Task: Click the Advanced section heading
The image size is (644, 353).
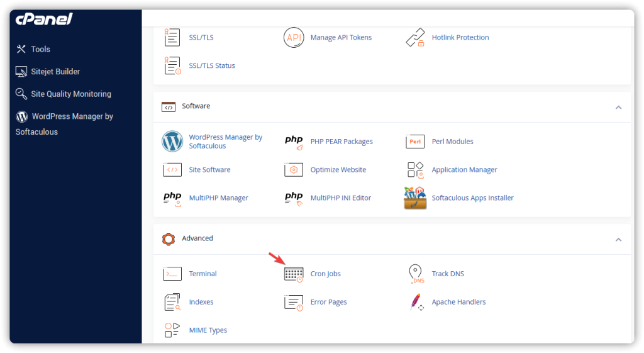Action: click(x=197, y=238)
